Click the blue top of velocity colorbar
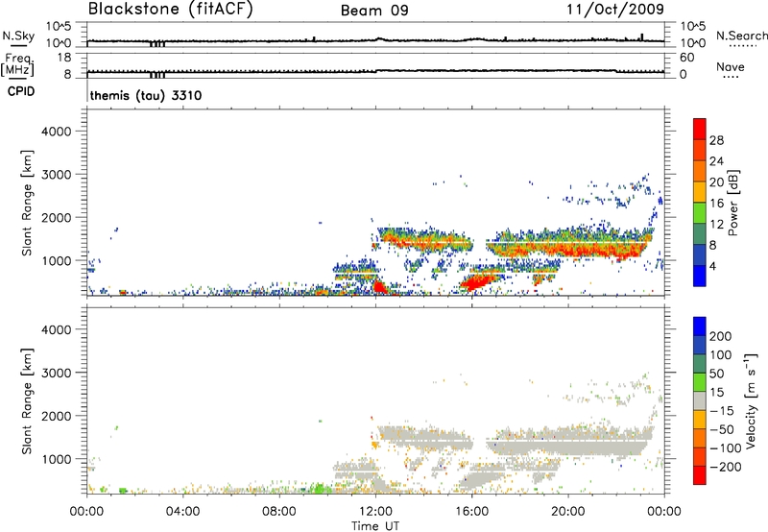Image resolution: width=768 pixels, height=532 pixels. (x=700, y=326)
